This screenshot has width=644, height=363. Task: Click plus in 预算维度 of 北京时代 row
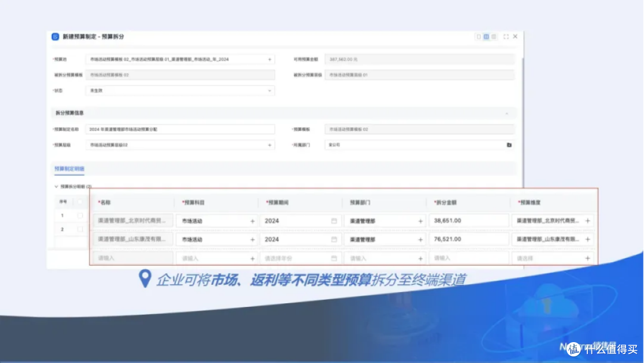pyautogui.click(x=588, y=221)
